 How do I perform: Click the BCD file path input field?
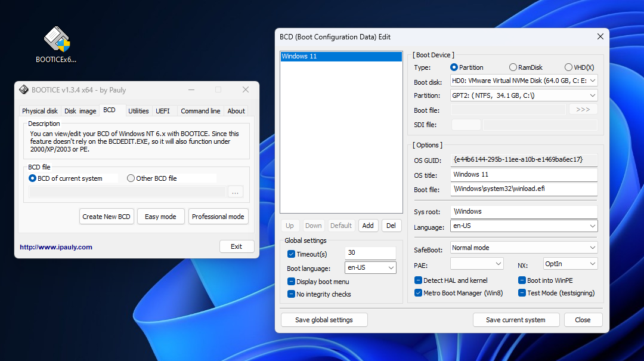tap(128, 192)
